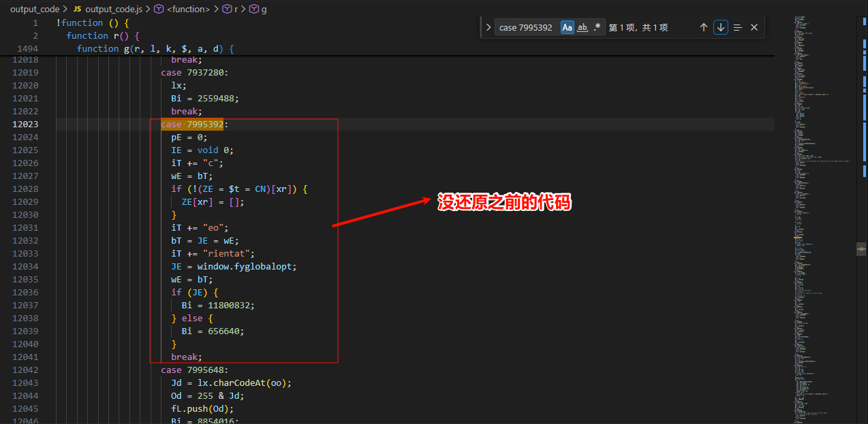Click line number 12028 in gutter
The width and height of the screenshot is (868, 424).
tap(25, 189)
